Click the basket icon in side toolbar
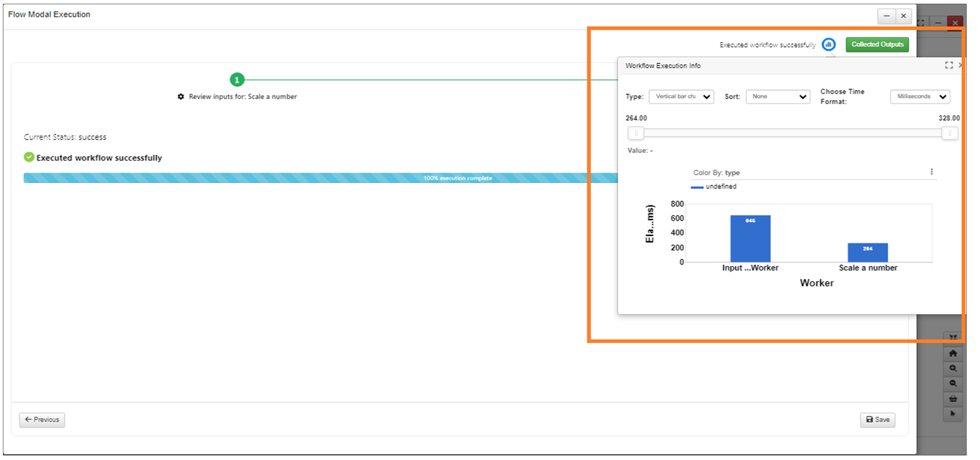The image size is (980, 460). pos(953,398)
